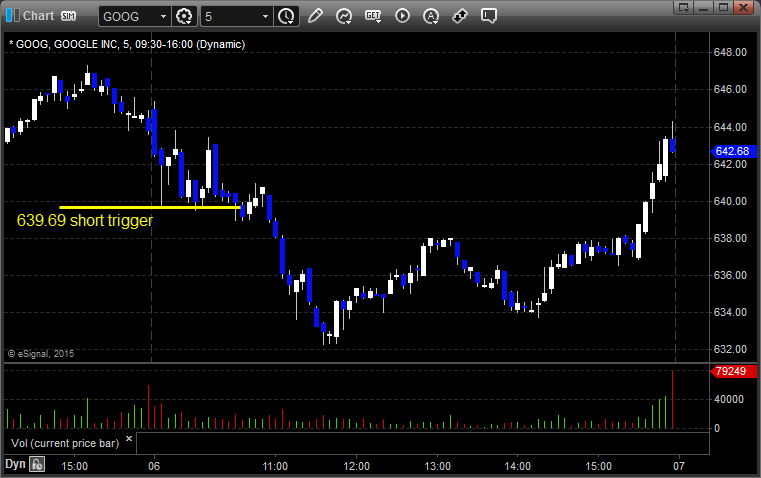This screenshot has height=478, width=761.
Task: Toggle the lock icon next to Dyn
Action: pyautogui.click(x=37, y=464)
